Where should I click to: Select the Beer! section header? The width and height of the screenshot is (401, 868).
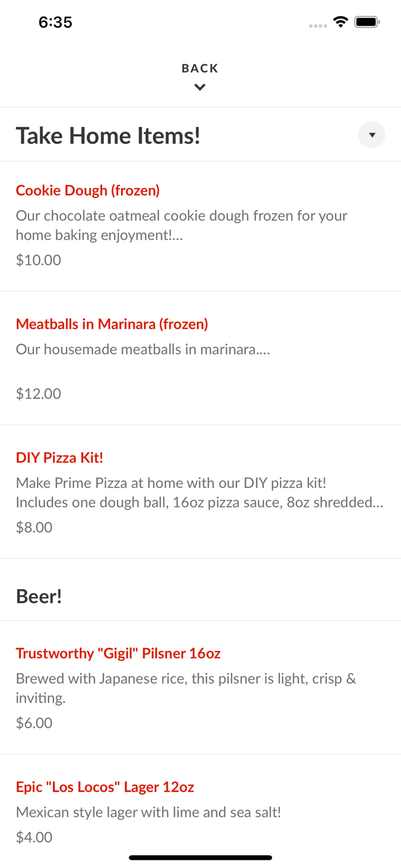39,595
